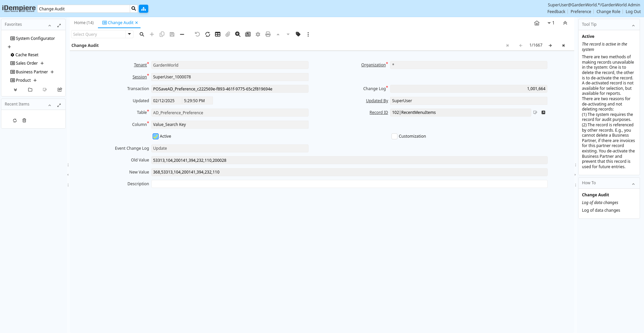Refresh the record with the ReQuery icon
Screen dimensions: 644x333
coord(208,35)
